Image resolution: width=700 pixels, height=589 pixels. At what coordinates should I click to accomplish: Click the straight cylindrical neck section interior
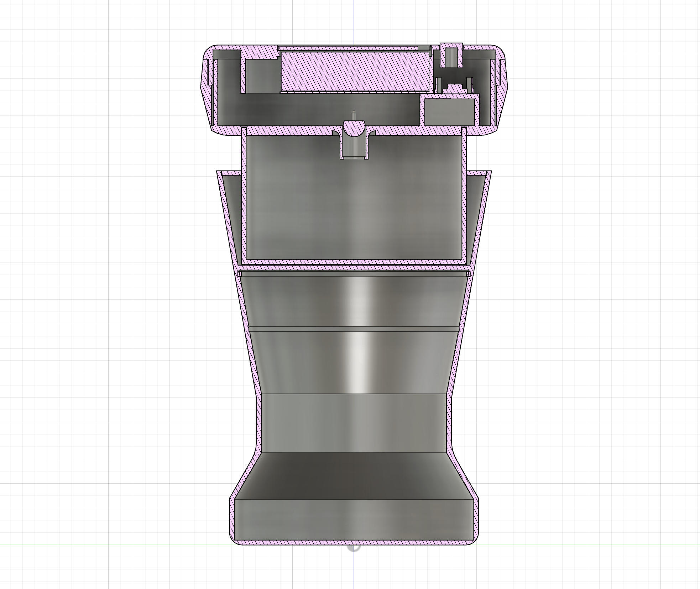tap(354, 423)
